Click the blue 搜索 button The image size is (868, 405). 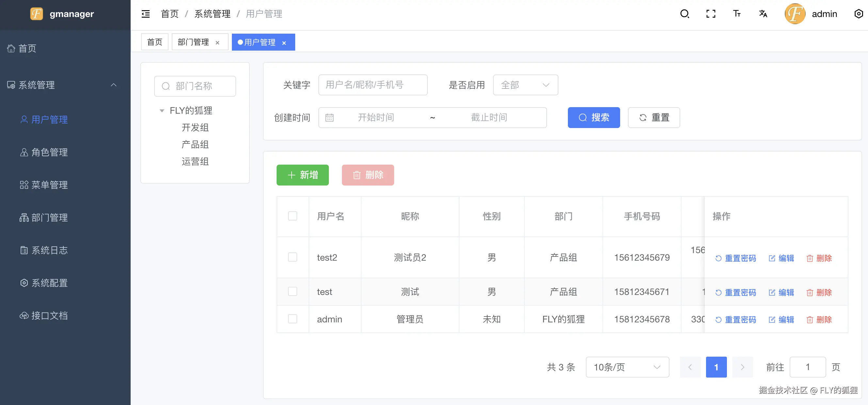(x=593, y=118)
